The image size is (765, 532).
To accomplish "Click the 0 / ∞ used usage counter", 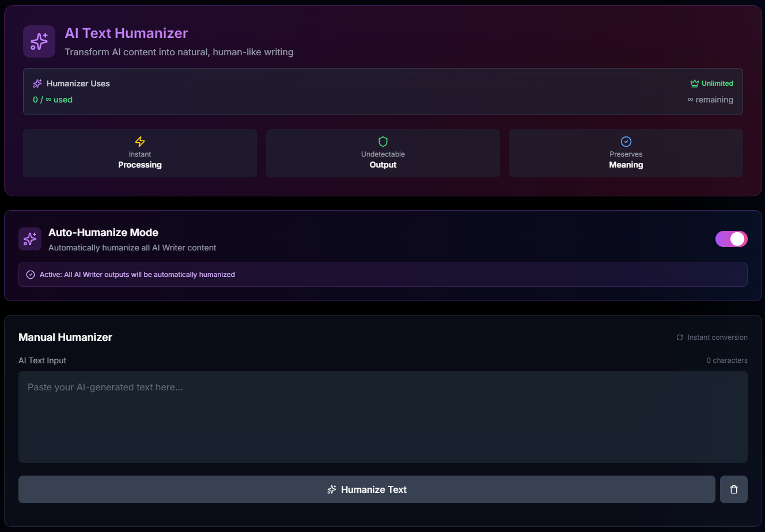I will click(52, 99).
